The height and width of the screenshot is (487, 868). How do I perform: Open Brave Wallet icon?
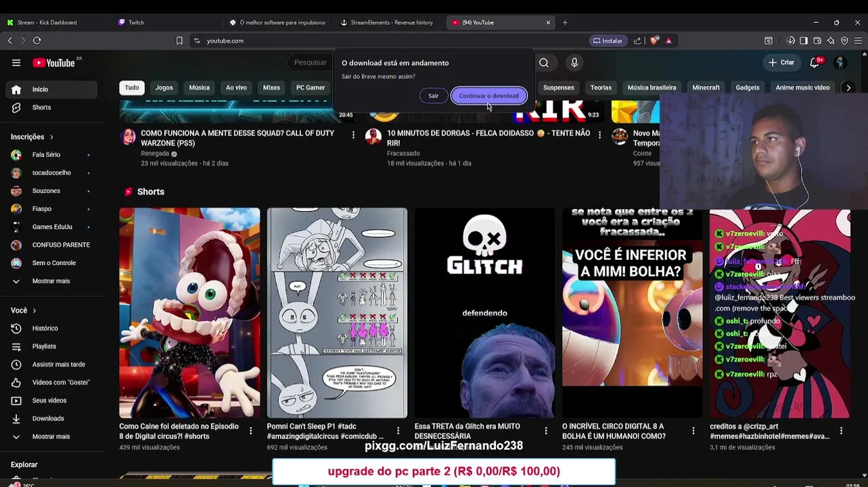[x=817, y=41]
